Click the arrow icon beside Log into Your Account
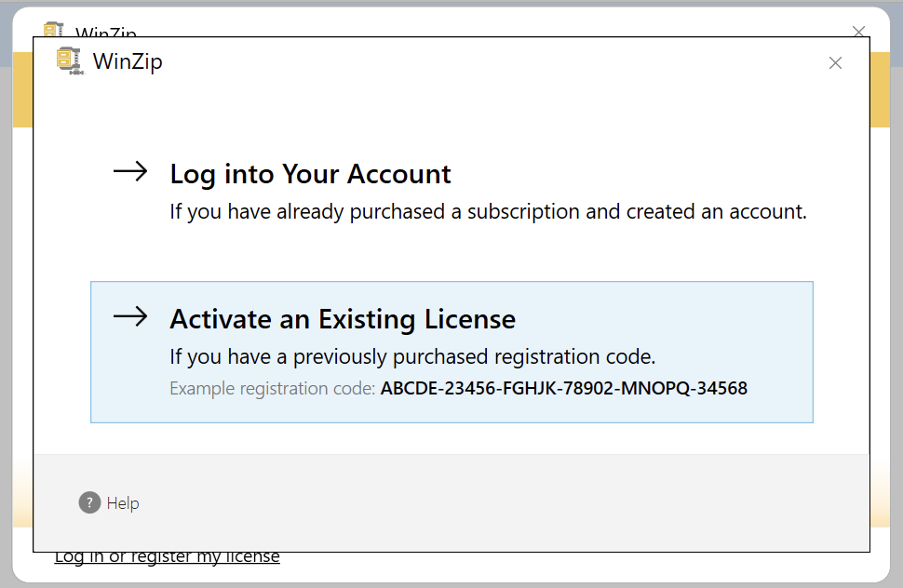The height and width of the screenshot is (588, 903). (x=130, y=172)
